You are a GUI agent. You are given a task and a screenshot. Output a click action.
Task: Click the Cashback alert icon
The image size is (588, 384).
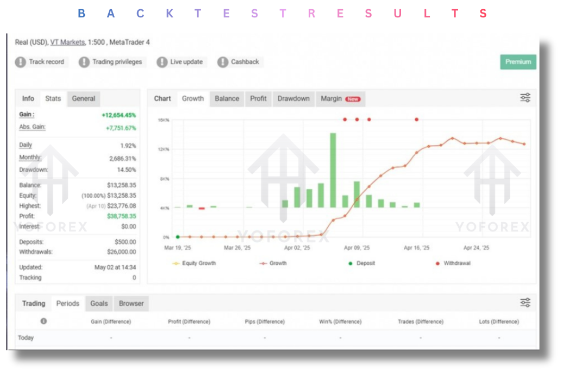tap(223, 62)
